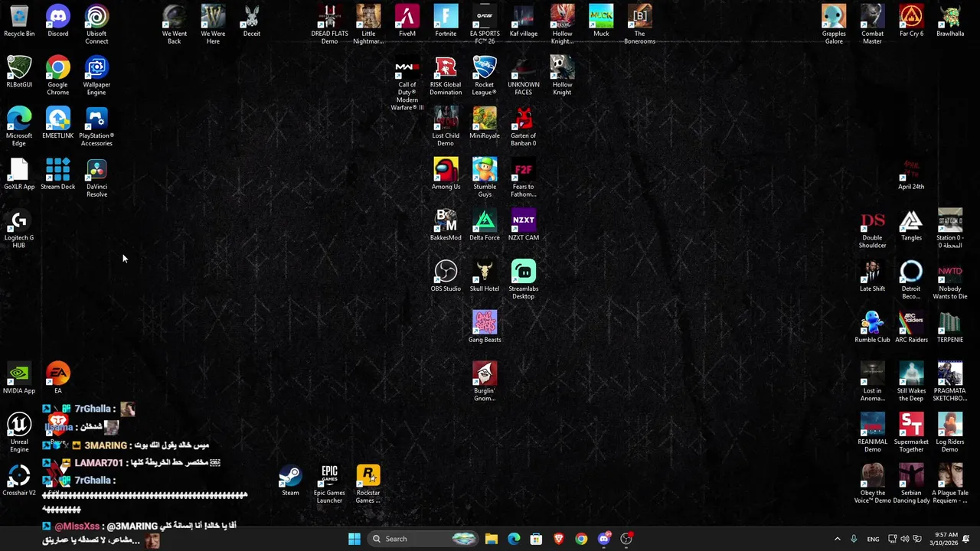Launch FiveM from the desktop
This screenshot has height=551, width=980.
407,21
